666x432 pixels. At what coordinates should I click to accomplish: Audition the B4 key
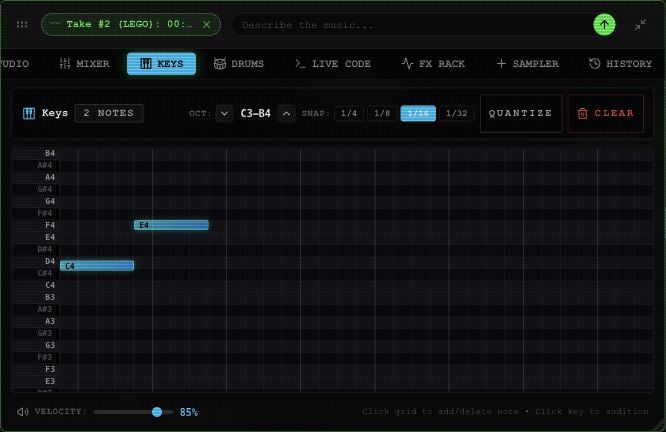tap(36, 153)
